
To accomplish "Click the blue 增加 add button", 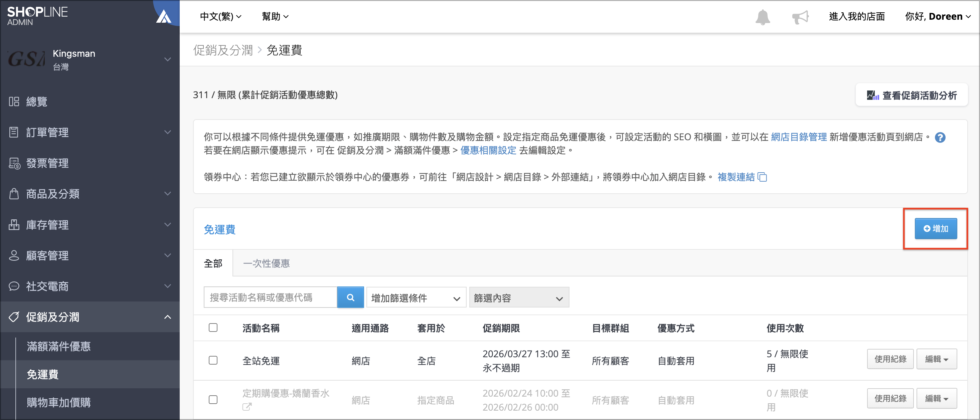I will point(936,228).
